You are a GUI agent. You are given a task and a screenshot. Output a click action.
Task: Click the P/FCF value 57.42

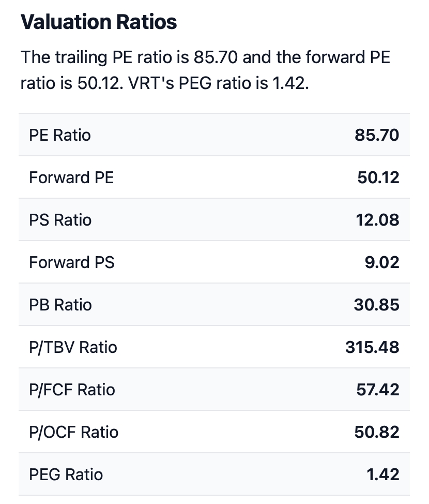378,390
